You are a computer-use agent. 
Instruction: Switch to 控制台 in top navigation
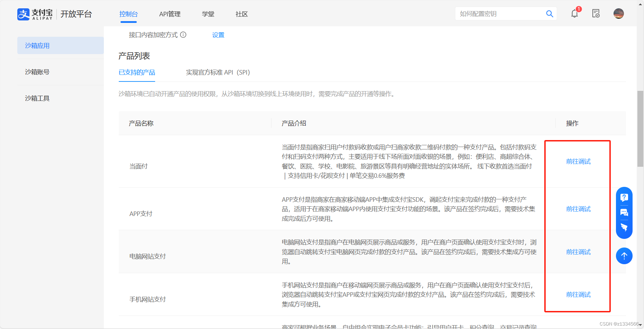[x=128, y=14]
